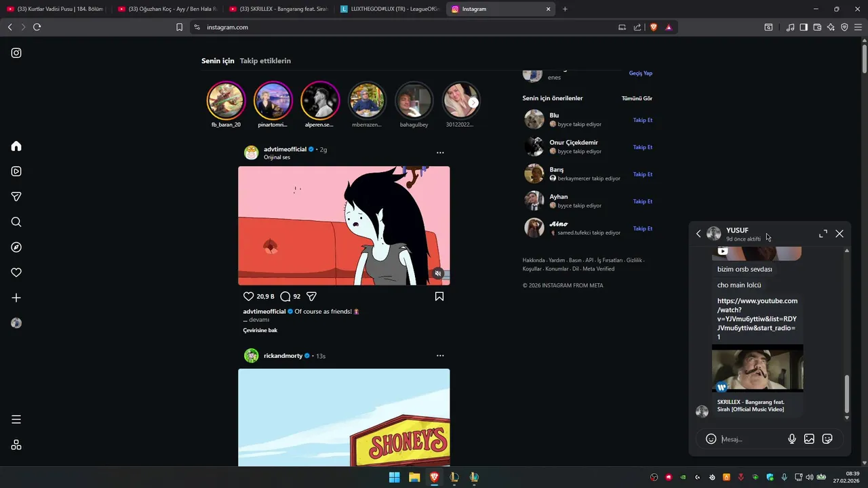Viewport: 868px width, 488px height.
Task: Switch to LUXTHEGOD LeagueOfGraphs tab
Action: point(390,9)
